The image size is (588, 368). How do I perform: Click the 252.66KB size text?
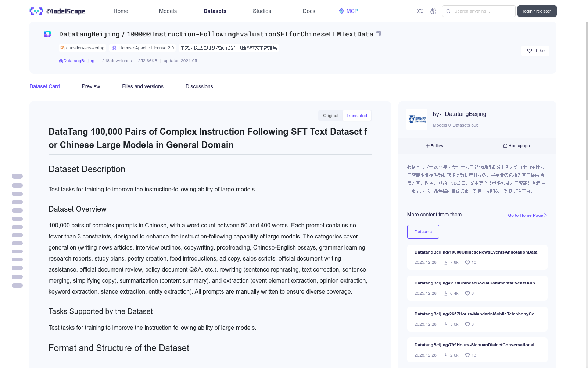click(x=148, y=61)
